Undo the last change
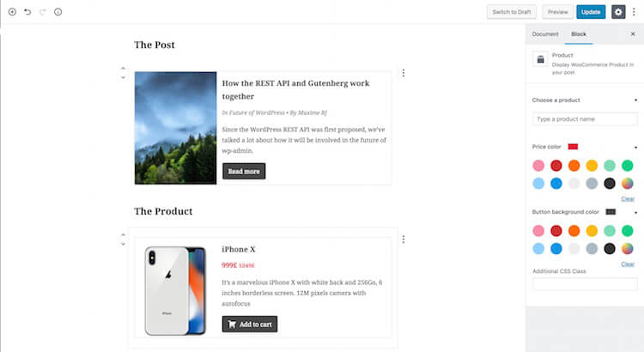This screenshot has height=352, width=644. [27, 12]
